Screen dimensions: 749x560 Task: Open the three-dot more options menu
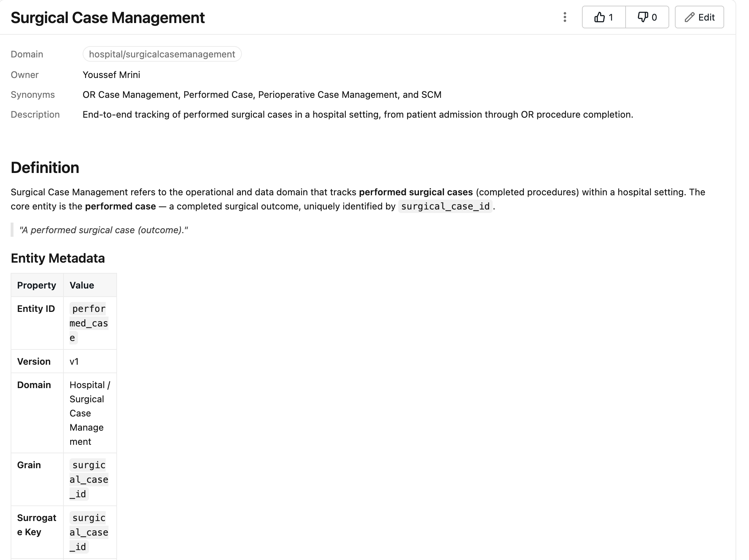coord(565,17)
